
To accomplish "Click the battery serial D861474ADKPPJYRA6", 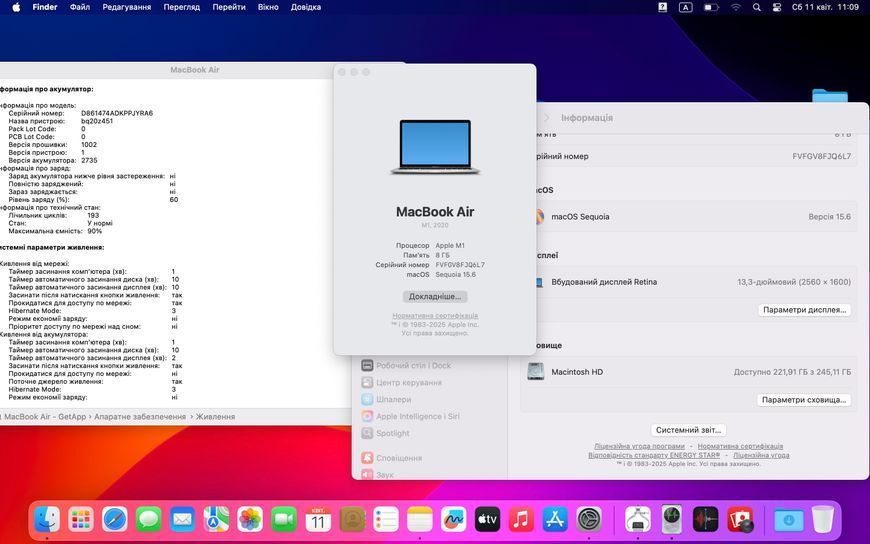I will tap(117, 113).
